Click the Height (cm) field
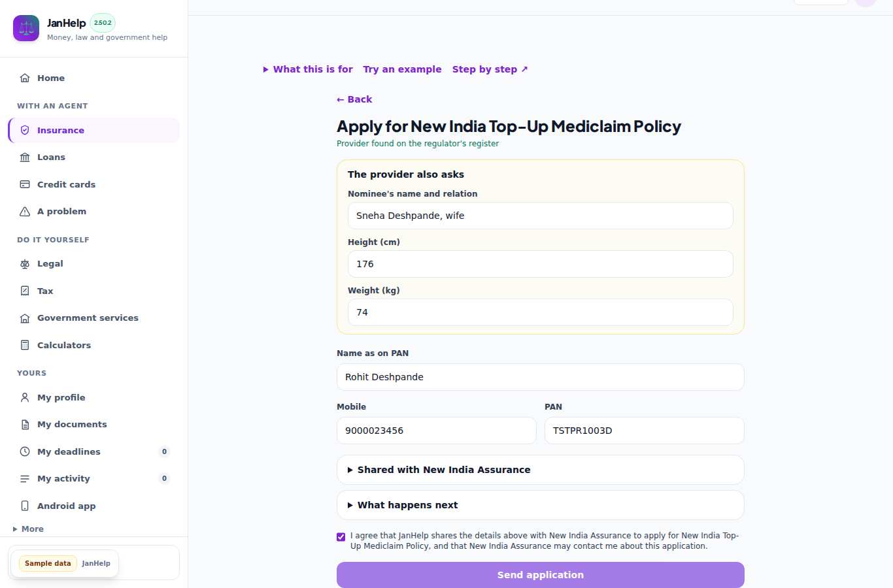The height and width of the screenshot is (588, 893). 540,264
